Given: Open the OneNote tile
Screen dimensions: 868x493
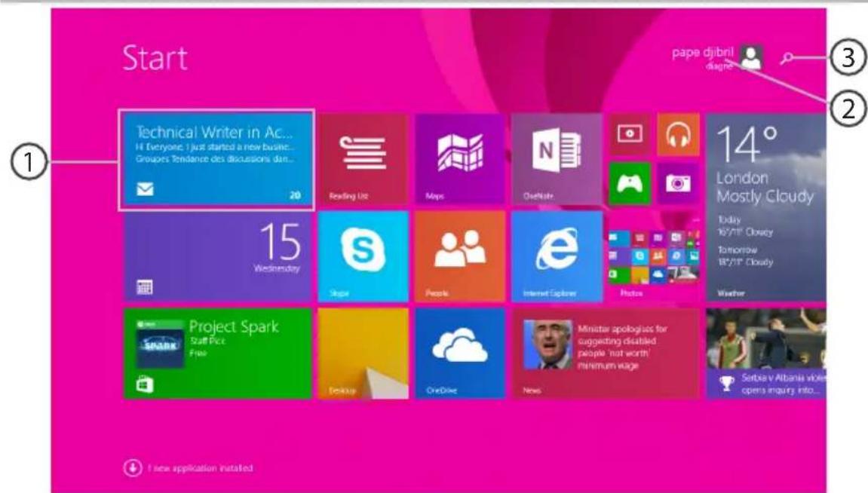Looking at the screenshot, I should (557, 159).
